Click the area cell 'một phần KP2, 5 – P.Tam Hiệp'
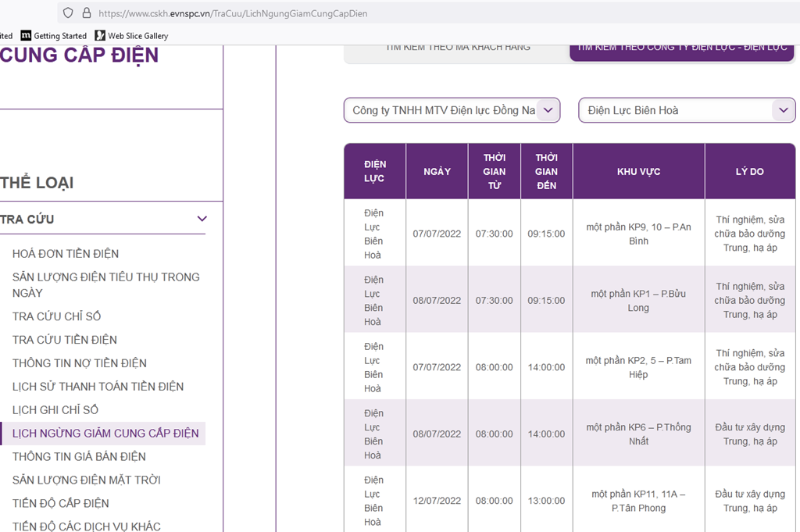800x532 pixels. 639,368
